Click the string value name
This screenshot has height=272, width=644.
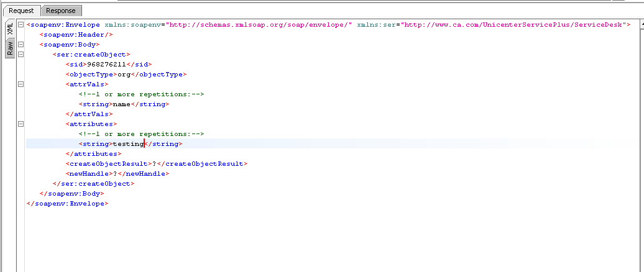[x=122, y=104]
